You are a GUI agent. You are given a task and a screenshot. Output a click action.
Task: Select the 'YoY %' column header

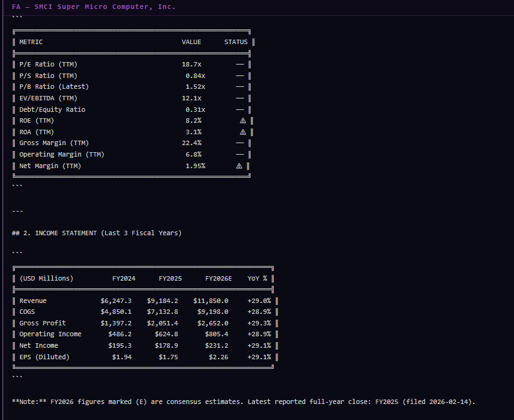coord(258,278)
